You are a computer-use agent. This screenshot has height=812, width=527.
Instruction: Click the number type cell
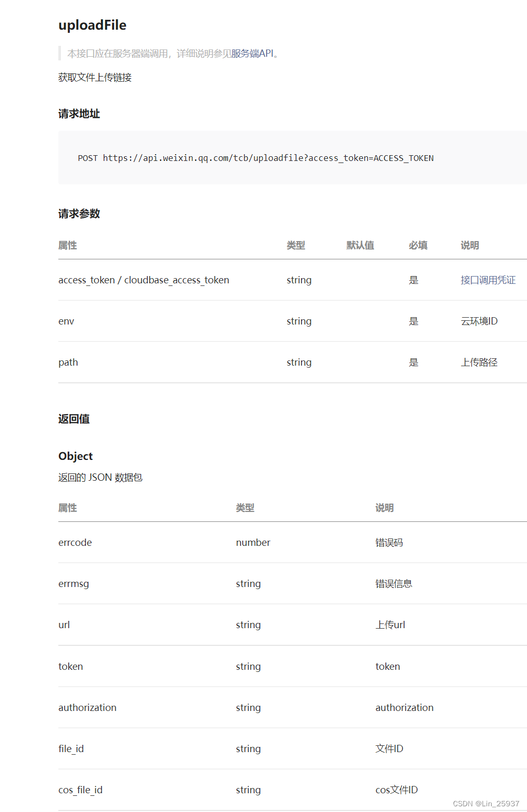click(253, 543)
